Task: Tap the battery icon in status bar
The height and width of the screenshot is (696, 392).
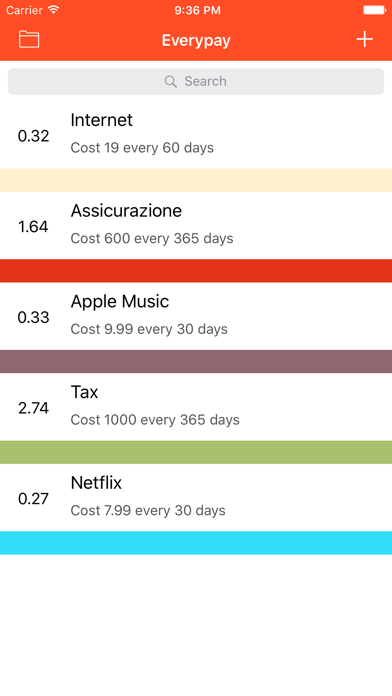Action: pyautogui.click(x=374, y=10)
